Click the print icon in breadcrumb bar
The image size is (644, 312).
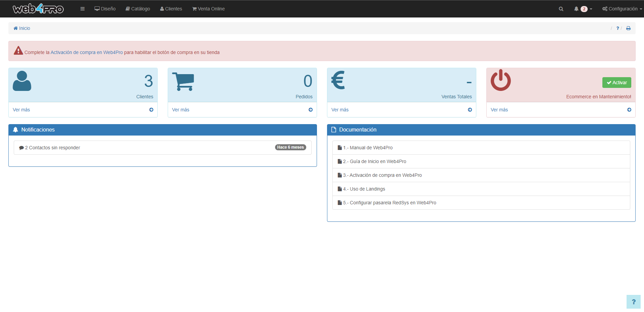pos(628,28)
